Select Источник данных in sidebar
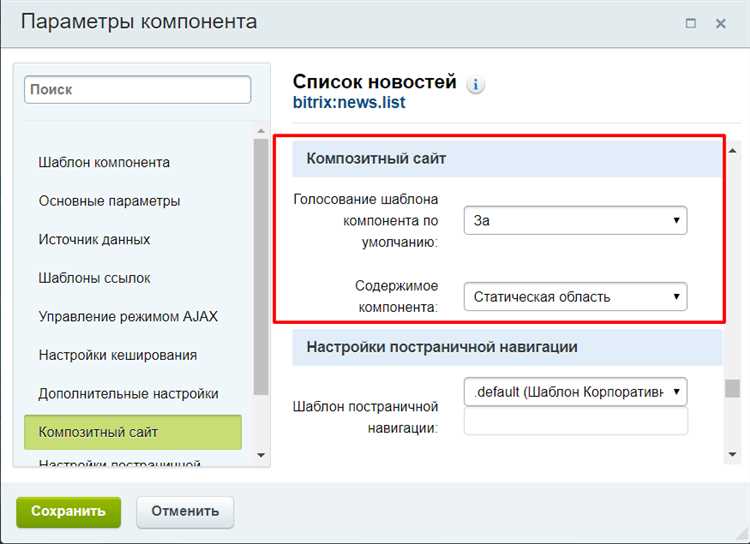The height and width of the screenshot is (544, 750). [x=94, y=239]
